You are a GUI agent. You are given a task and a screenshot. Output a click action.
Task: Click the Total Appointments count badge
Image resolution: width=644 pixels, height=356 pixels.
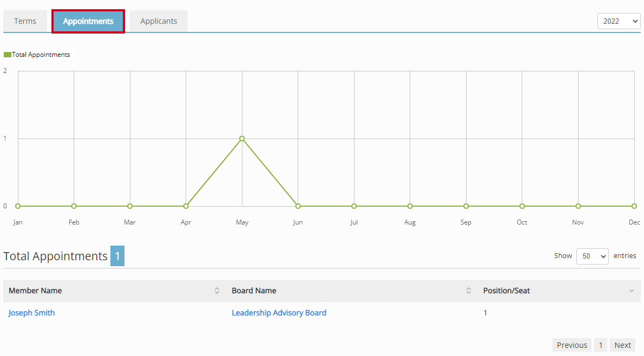[x=117, y=256]
